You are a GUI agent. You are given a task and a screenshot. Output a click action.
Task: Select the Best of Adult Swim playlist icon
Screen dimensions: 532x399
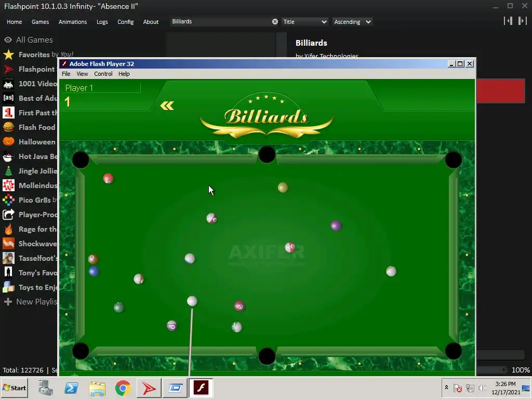click(x=8, y=98)
